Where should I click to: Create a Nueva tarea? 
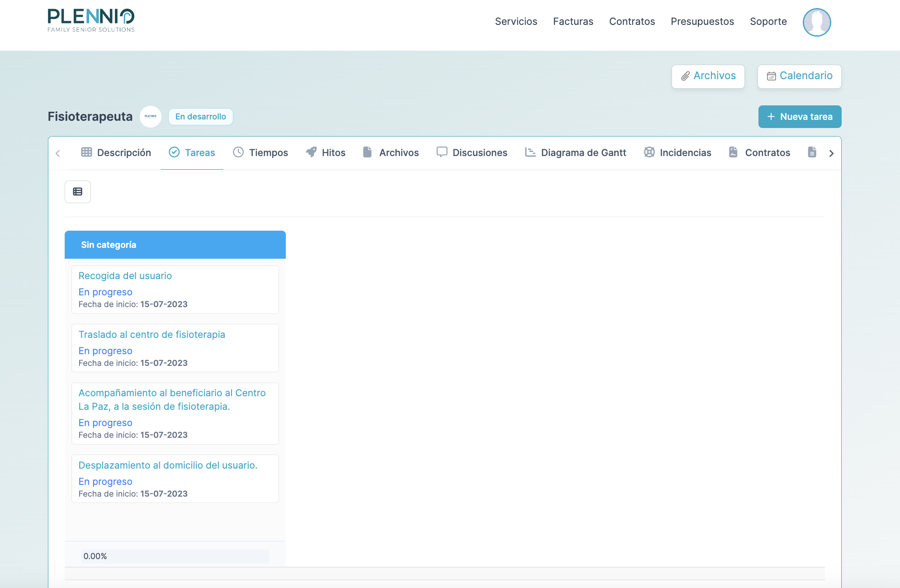800,117
